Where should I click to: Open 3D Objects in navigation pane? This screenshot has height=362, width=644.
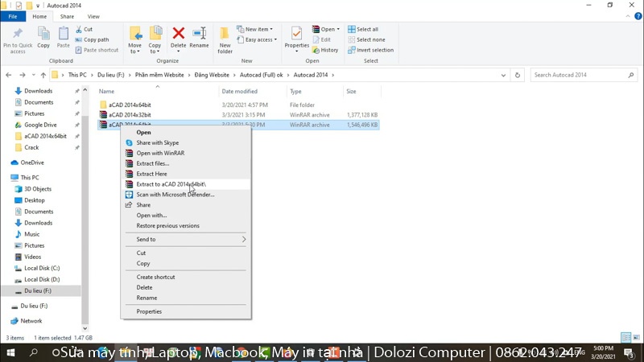[37, 189]
